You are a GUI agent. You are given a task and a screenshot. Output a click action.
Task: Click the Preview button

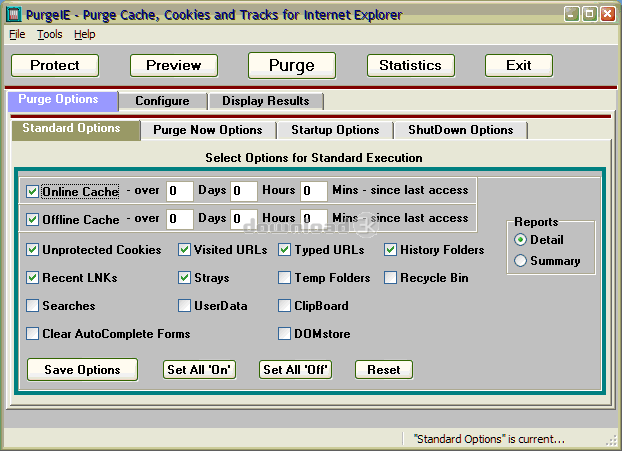174,65
